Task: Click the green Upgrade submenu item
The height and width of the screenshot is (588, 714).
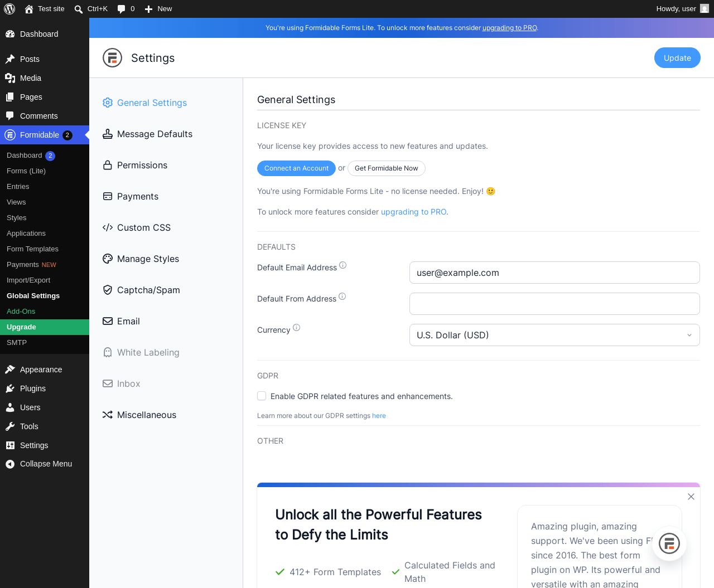Action: 45,327
